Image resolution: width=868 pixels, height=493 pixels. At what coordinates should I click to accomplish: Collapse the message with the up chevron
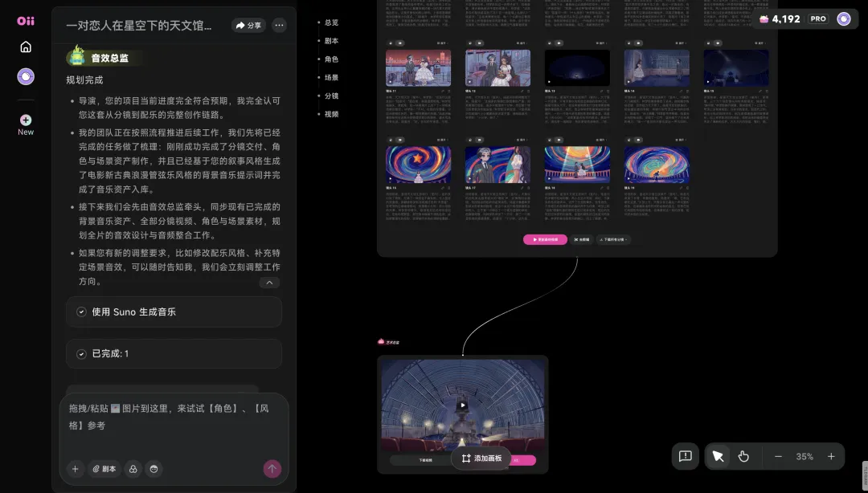tap(269, 283)
